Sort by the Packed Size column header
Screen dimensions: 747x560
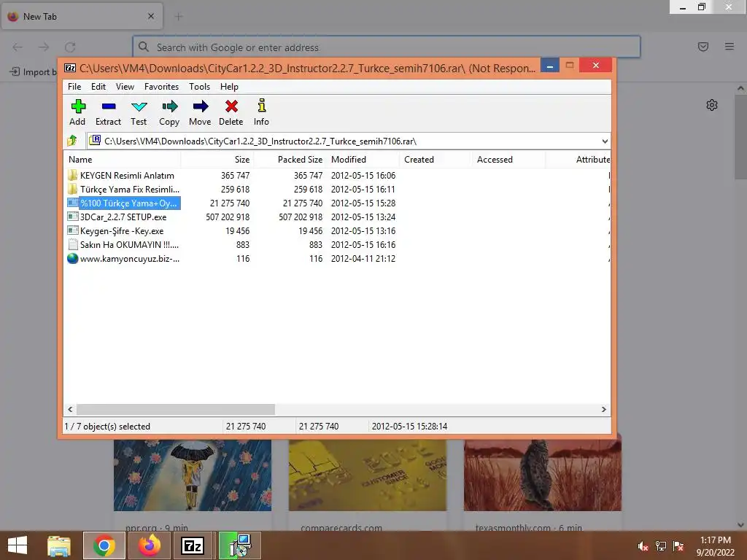(290, 160)
